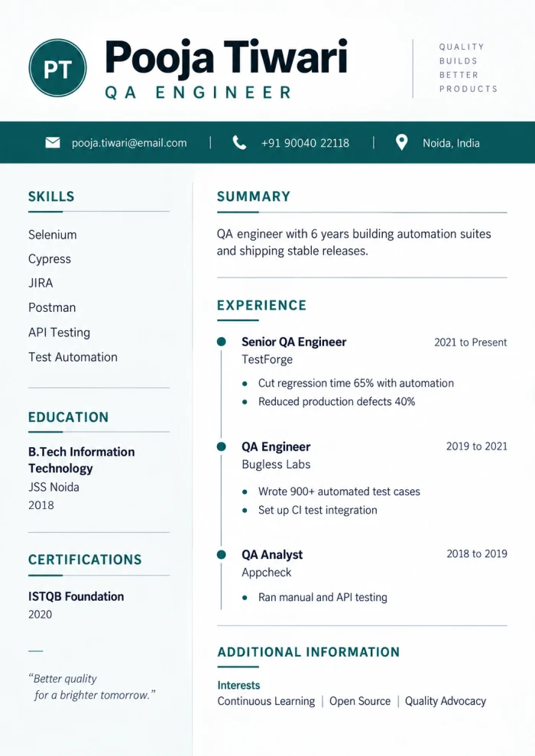Click the Selenium skill
Viewport: 535px width, 756px height.
coord(53,235)
